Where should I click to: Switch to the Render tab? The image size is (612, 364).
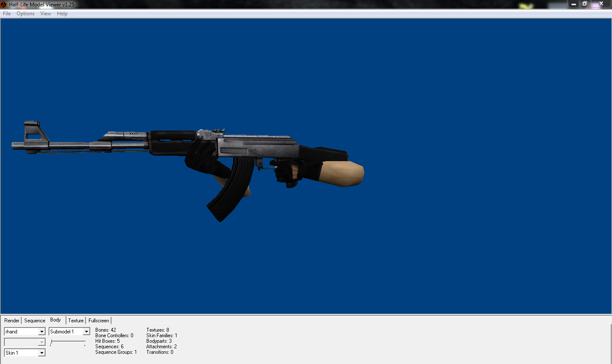pos(12,321)
